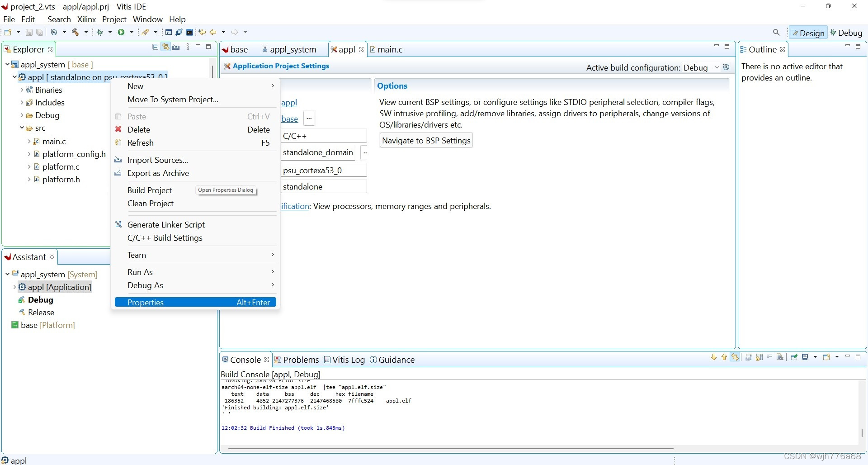Click the psu_cortexa53_0 processor field
The image size is (868, 465).
tap(324, 170)
